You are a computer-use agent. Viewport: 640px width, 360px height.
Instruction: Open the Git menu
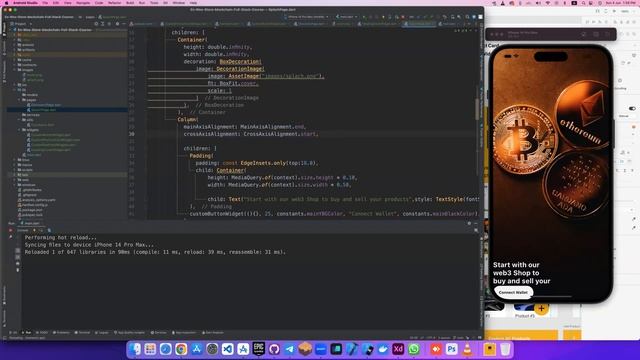tap(165, 3)
